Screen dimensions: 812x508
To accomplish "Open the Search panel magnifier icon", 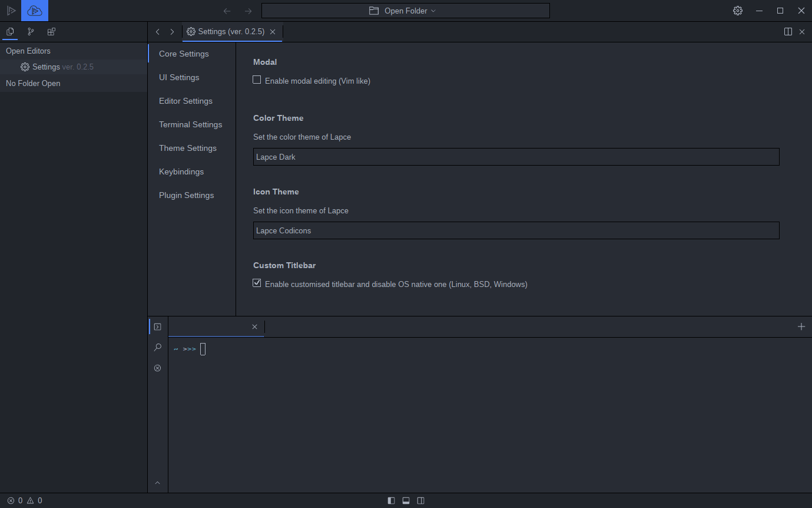I will point(157,347).
